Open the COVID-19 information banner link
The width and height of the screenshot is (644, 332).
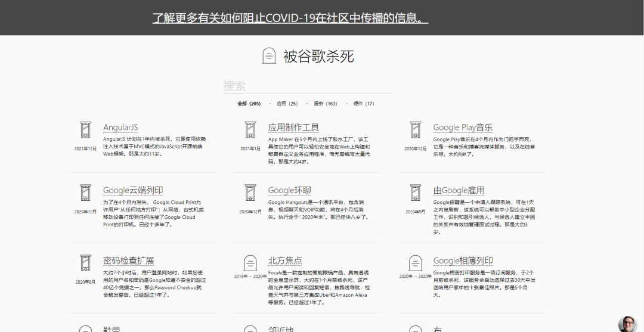click(x=290, y=18)
